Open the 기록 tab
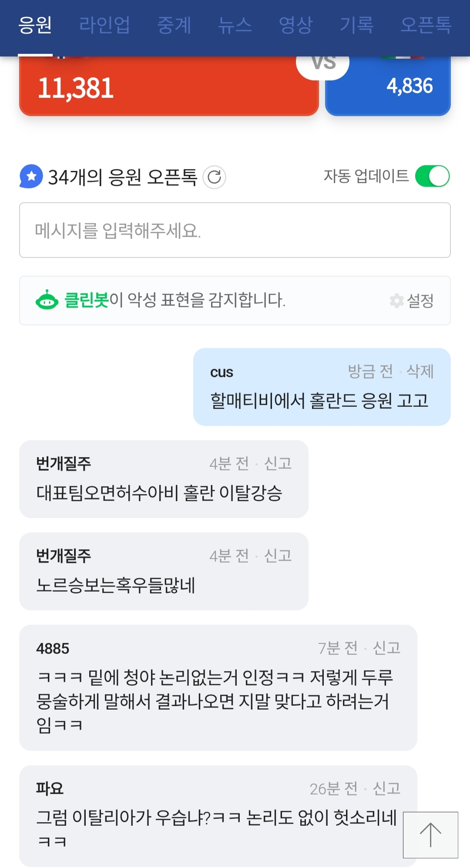 (x=357, y=25)
